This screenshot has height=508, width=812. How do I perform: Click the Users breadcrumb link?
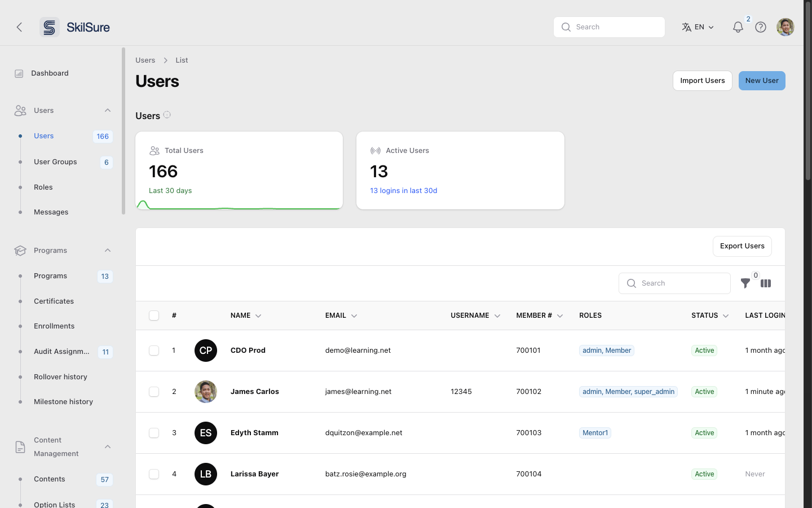[145, 60]
